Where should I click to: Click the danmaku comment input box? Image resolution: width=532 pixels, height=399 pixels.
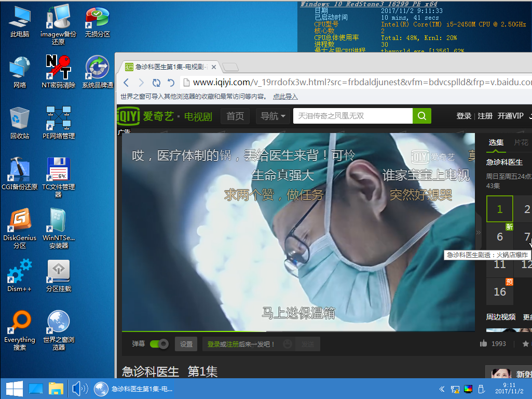pos(242,344)
